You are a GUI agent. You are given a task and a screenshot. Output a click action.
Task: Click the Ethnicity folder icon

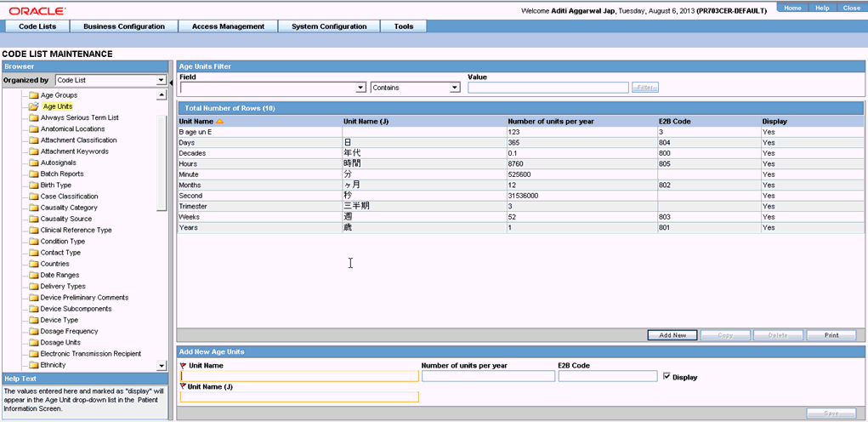pos(33,365)
